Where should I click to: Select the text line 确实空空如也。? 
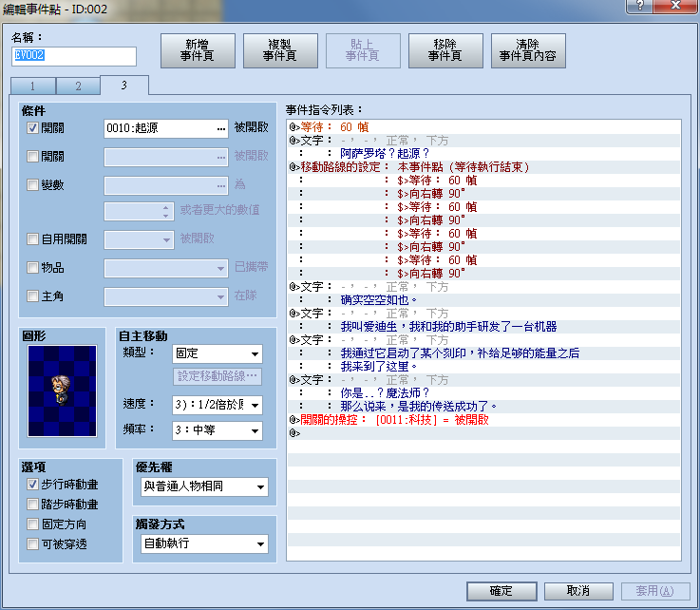pyautogui.click(x=484, y=300)
